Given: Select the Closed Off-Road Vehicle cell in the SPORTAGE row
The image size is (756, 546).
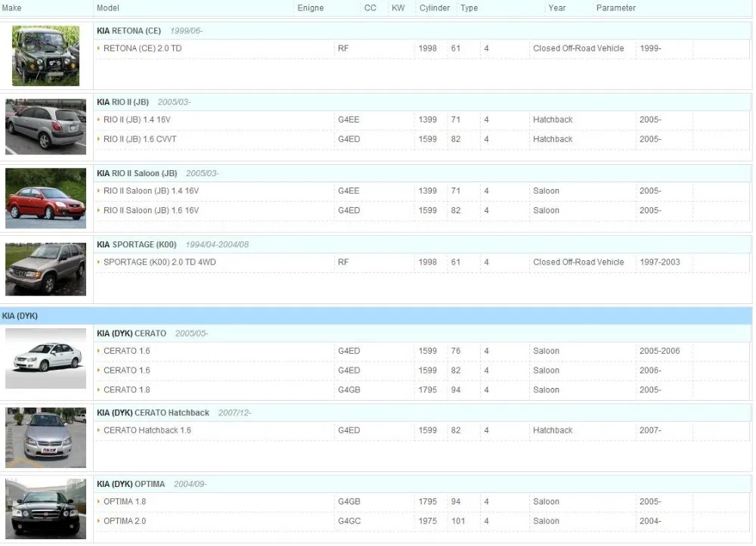Looking at the screenshot, I should (x=578, y=262).
